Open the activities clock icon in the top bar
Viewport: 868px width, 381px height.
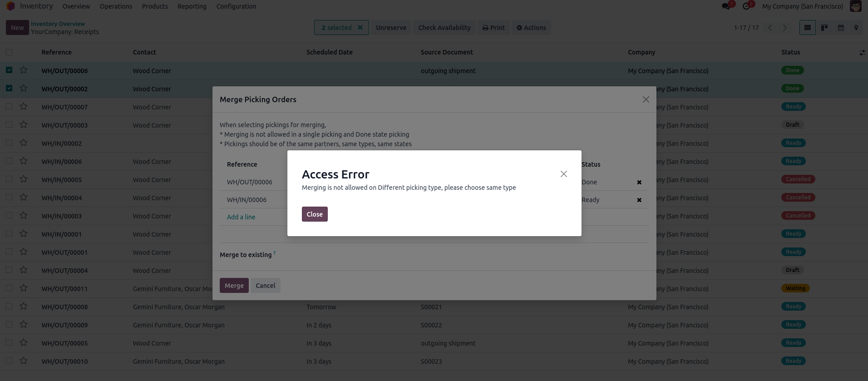coord(746,6)
